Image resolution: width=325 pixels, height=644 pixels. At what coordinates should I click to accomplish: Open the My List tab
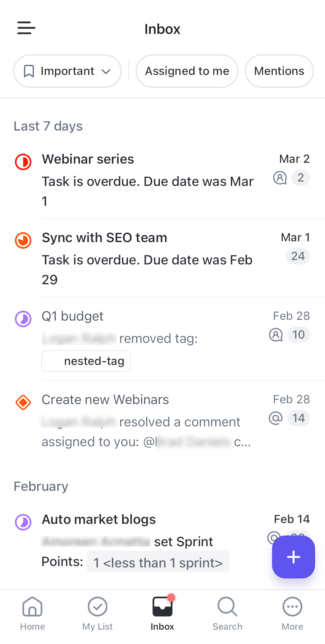(97, 613)
